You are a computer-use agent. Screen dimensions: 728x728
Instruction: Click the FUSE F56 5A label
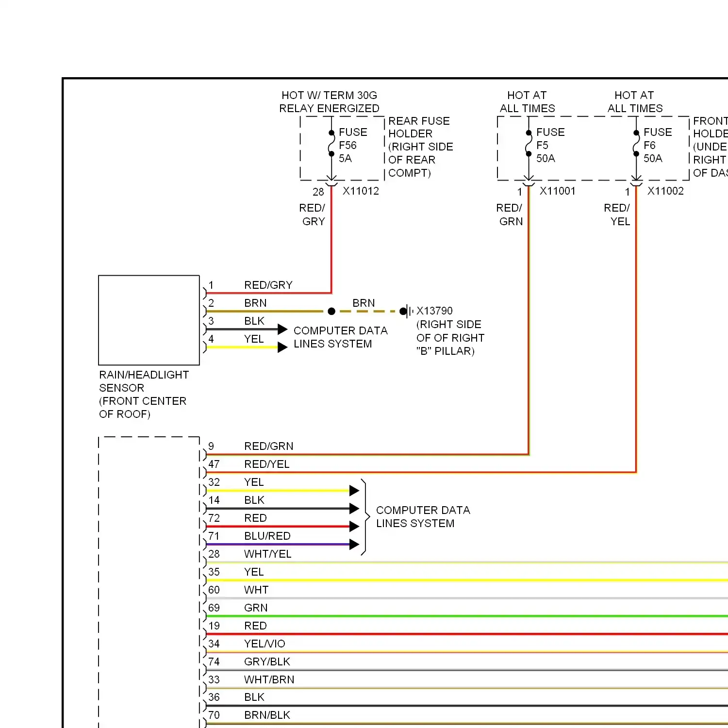click(x=353, y=145)
